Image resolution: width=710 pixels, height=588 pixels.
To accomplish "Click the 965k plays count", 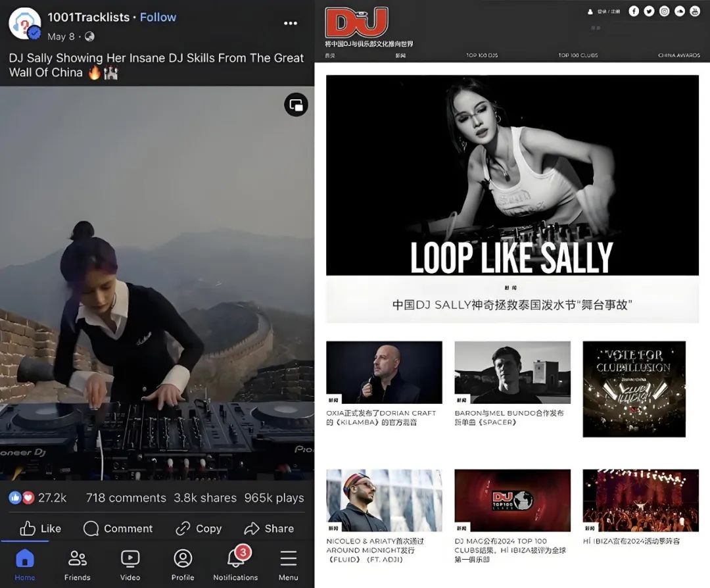I will (x=274, y=498).
